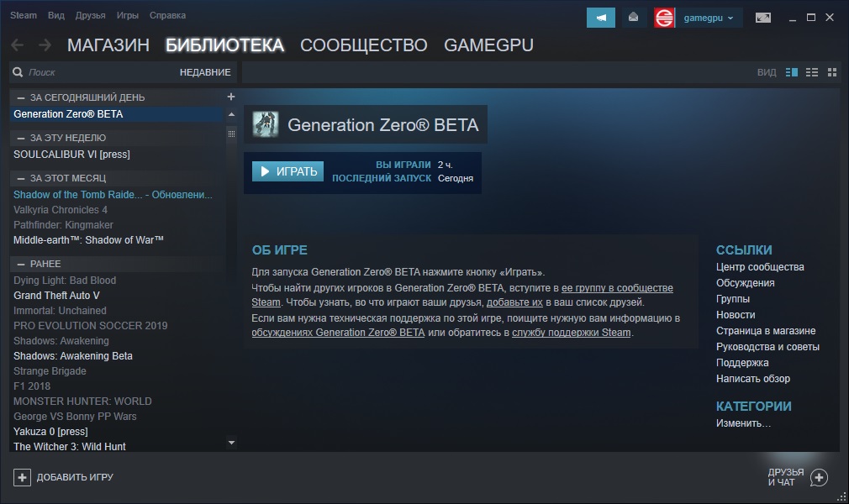Select Pathfinder: Kingmaker
Image resolution: width=849 pixels, height=504 pixels.
tap(116, 224)
